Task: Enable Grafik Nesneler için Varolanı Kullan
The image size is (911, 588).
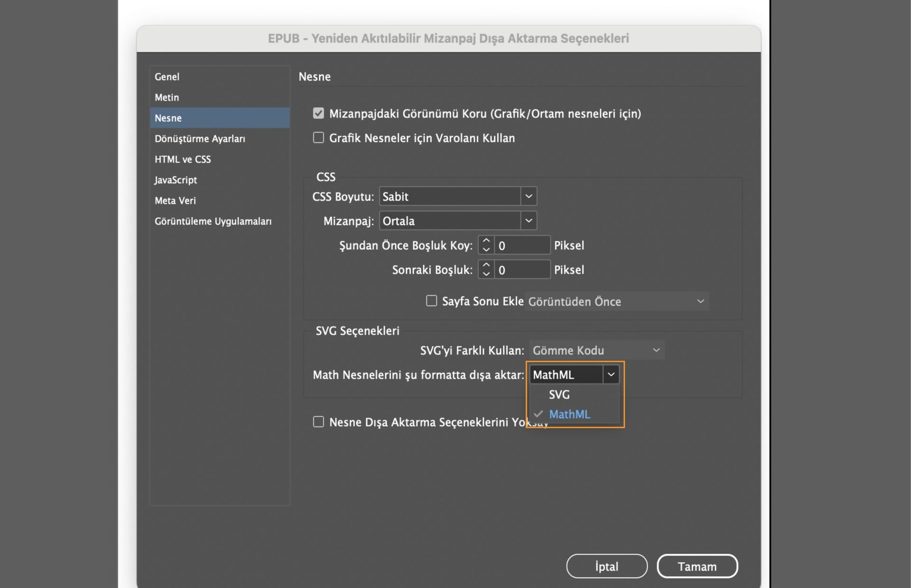Action: pyautogui.click(x=318, y=138)
